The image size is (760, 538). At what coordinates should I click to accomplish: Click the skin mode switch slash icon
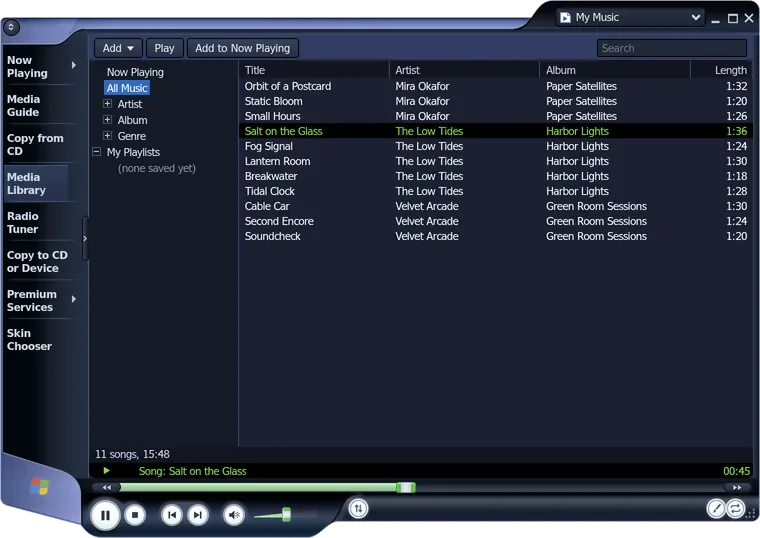pyautogui.click(x=715, y=508)
